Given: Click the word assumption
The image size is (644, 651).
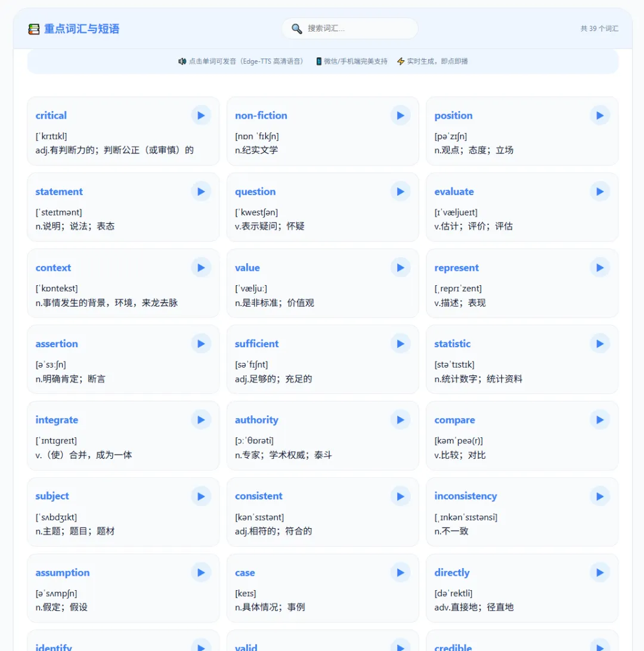Looking at the screenshot, I should point(63,573).
